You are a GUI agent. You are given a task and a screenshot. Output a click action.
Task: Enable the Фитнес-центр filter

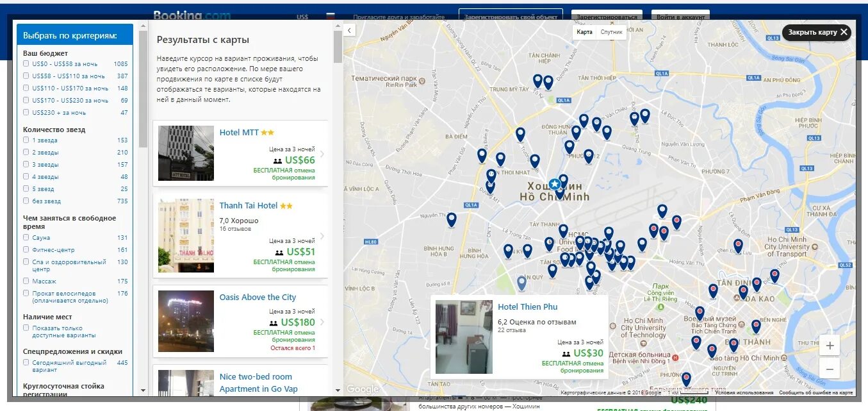tap(26, 250)
